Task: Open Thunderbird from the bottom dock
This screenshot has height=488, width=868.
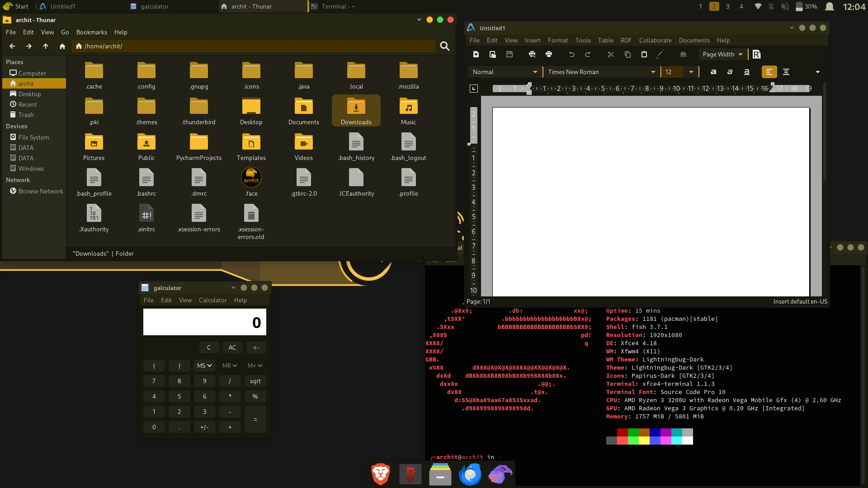Action: 470,474
